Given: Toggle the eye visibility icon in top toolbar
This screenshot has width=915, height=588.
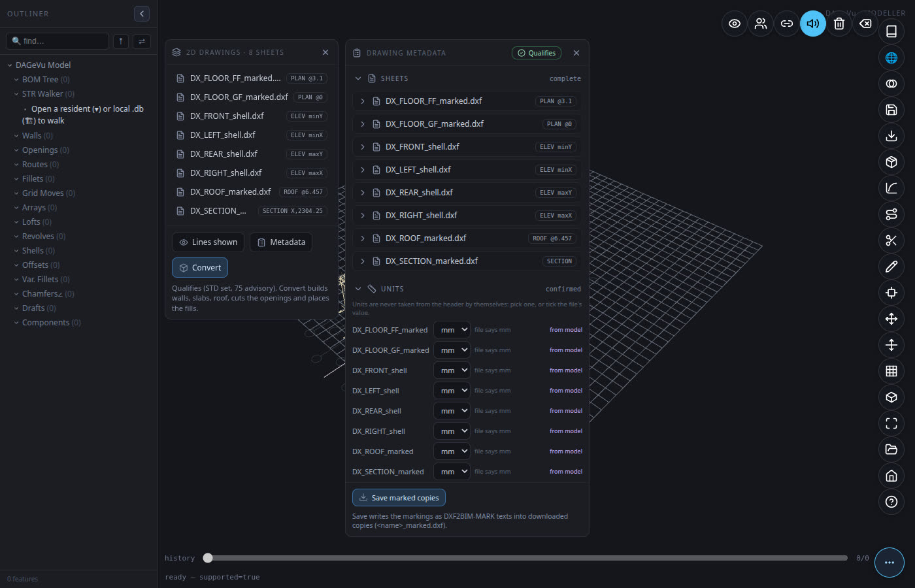Looking at the screenshot, I should pos(735,24).
